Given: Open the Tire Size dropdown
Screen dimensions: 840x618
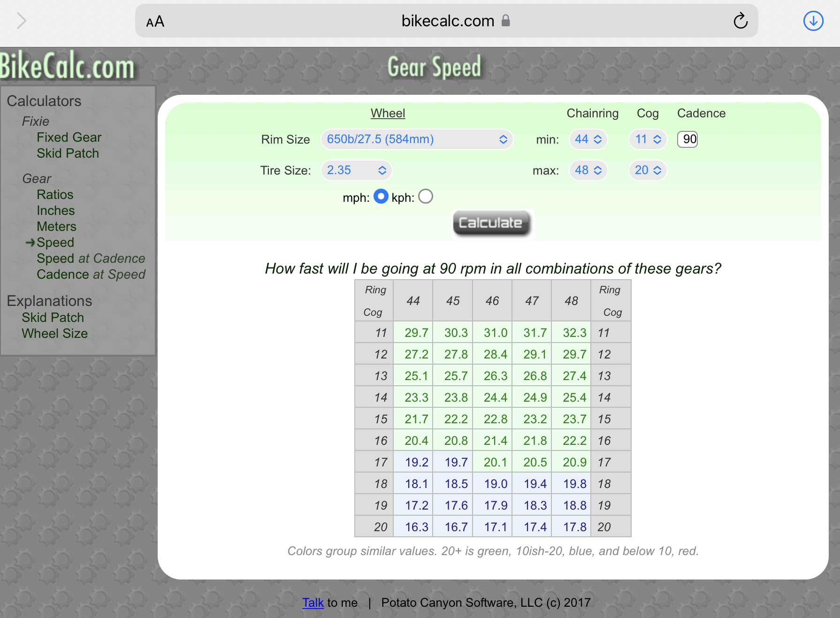Looking at the screenshot, I should click(356, 170).
